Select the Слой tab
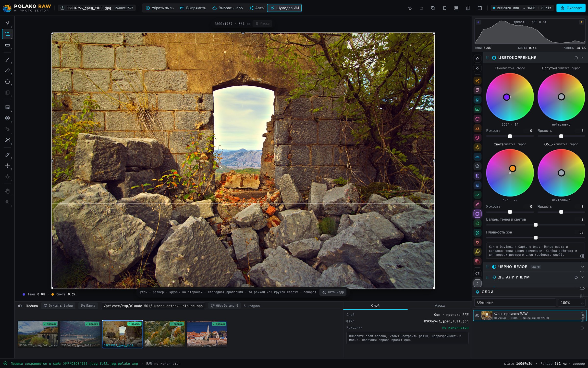588x368 pixels. 375,305
